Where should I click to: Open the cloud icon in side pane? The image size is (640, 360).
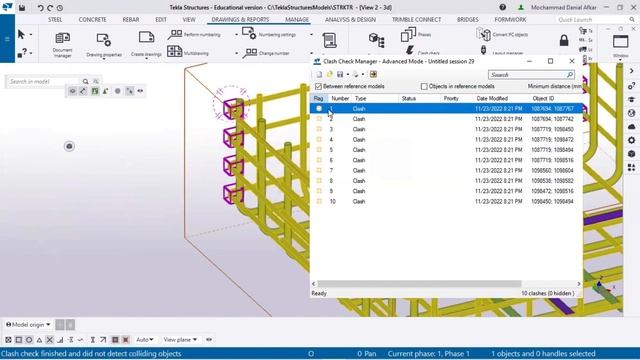[x=631, y=127]
